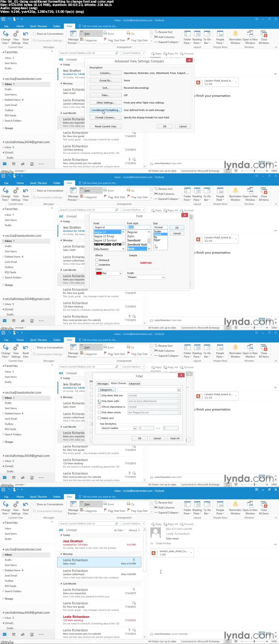Click Reply above the Leslie Richardson sender photo

point(157,524)
